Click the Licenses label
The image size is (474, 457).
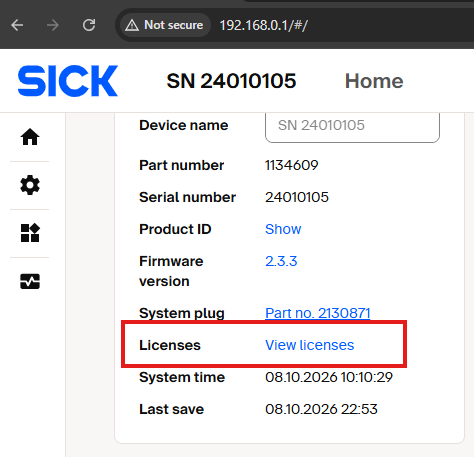(x=170, y=345)
